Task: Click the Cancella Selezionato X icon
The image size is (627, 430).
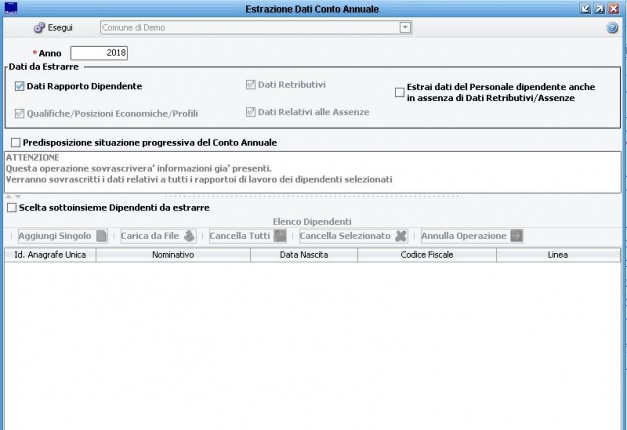Action: 401,236
